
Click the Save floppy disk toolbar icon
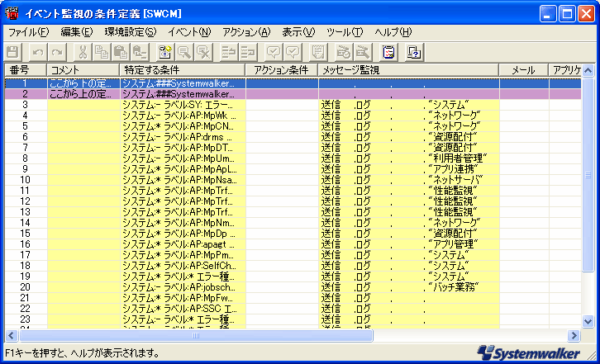click(12, 52)
